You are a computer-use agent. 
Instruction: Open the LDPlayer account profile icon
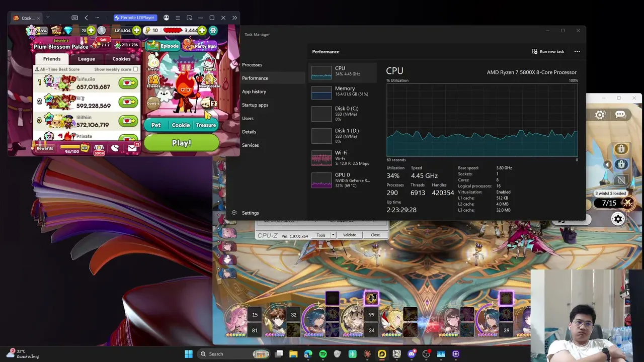(x=167, y=18)
